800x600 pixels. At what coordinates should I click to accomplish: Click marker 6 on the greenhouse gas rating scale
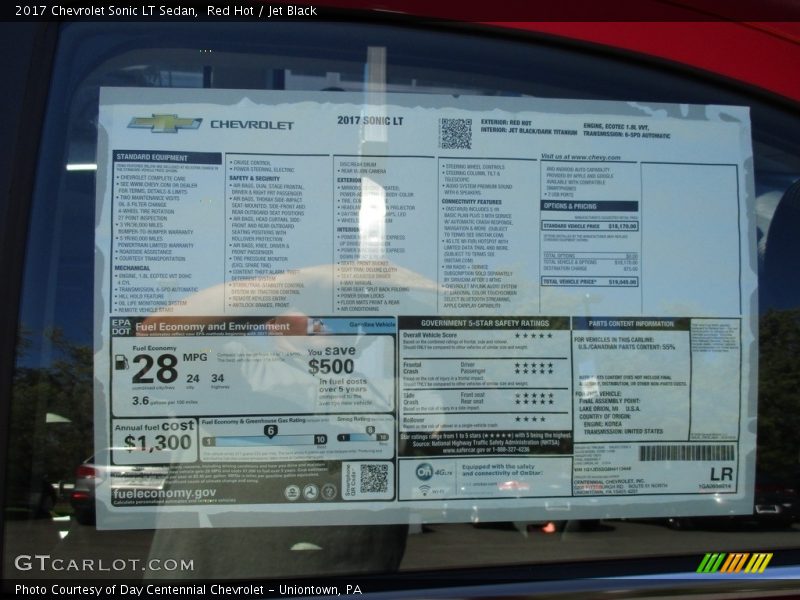coord(270,431)
